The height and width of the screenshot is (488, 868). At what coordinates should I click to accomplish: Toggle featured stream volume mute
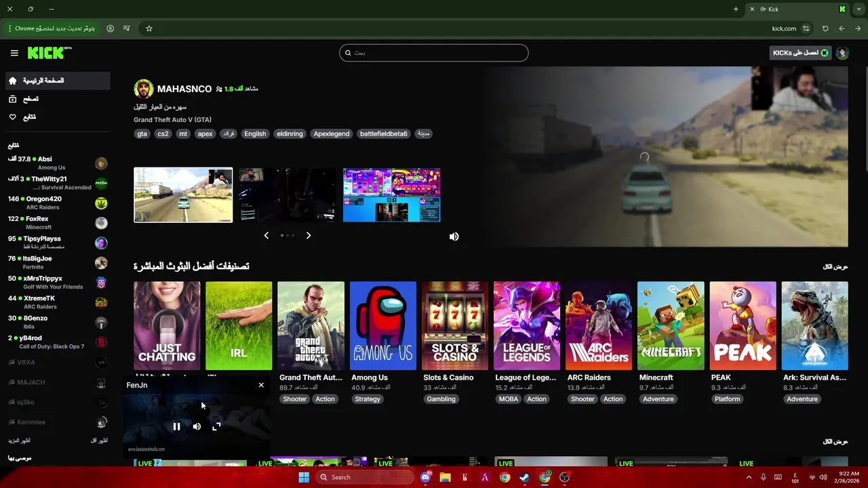[x=454, y=237]
